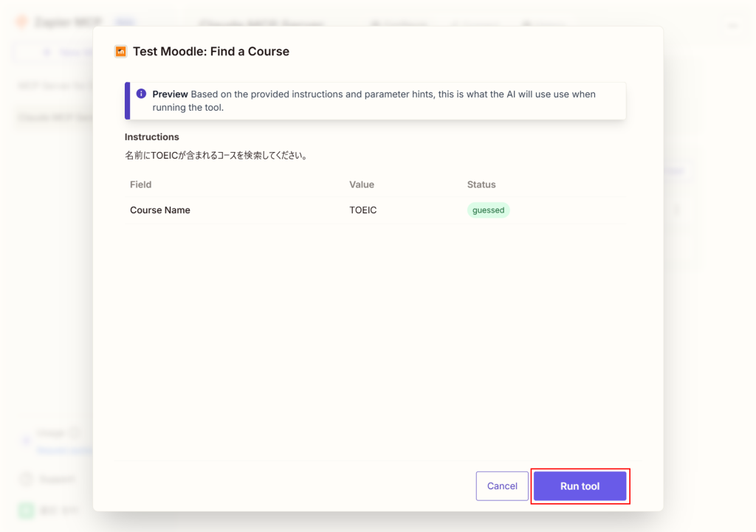
Task: Click the purple info icon beside Preview
Action: [x=141, y=94]
